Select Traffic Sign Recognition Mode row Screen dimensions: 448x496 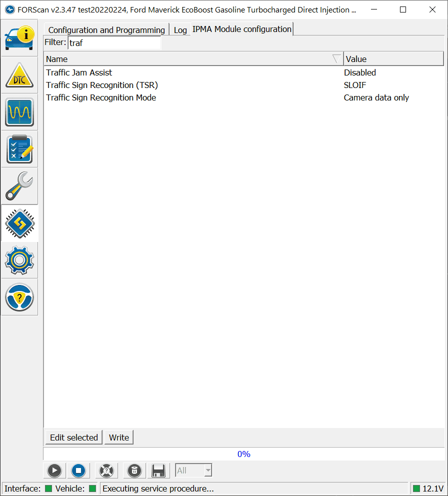(243, 97)
